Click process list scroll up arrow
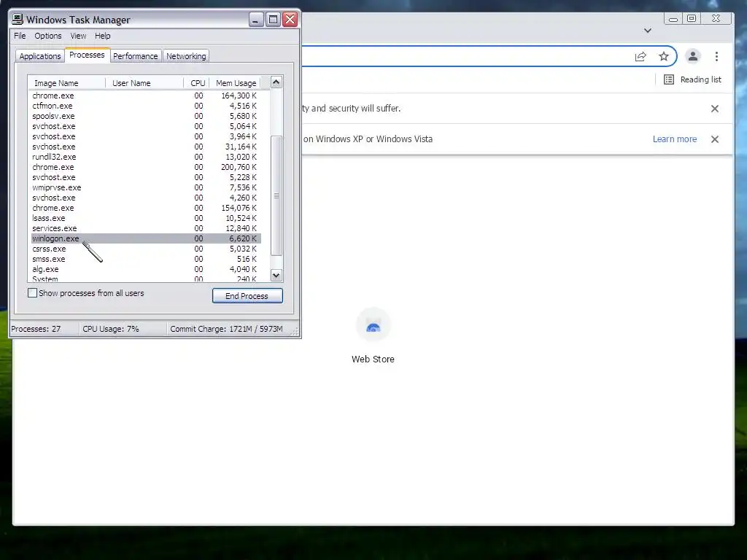 click(x=276, y=82)
